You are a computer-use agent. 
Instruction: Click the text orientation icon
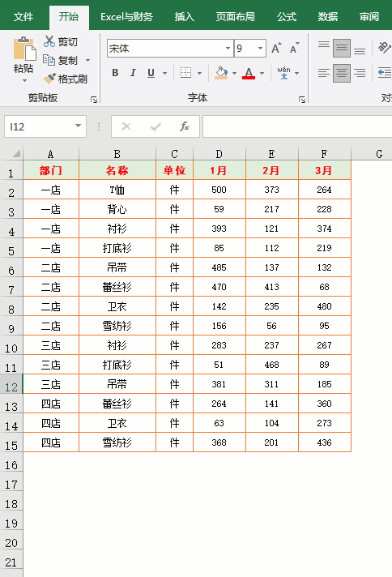coord(384,48)
